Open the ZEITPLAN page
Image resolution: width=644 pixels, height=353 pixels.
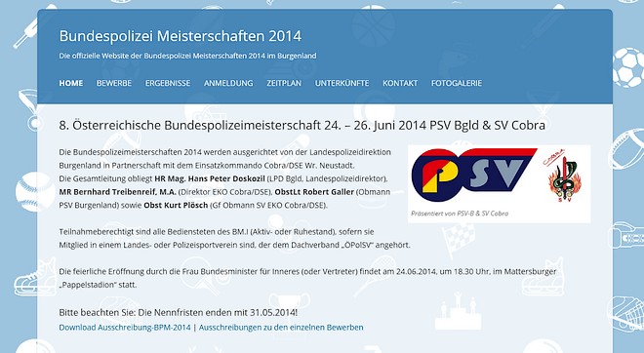[284, 83]
